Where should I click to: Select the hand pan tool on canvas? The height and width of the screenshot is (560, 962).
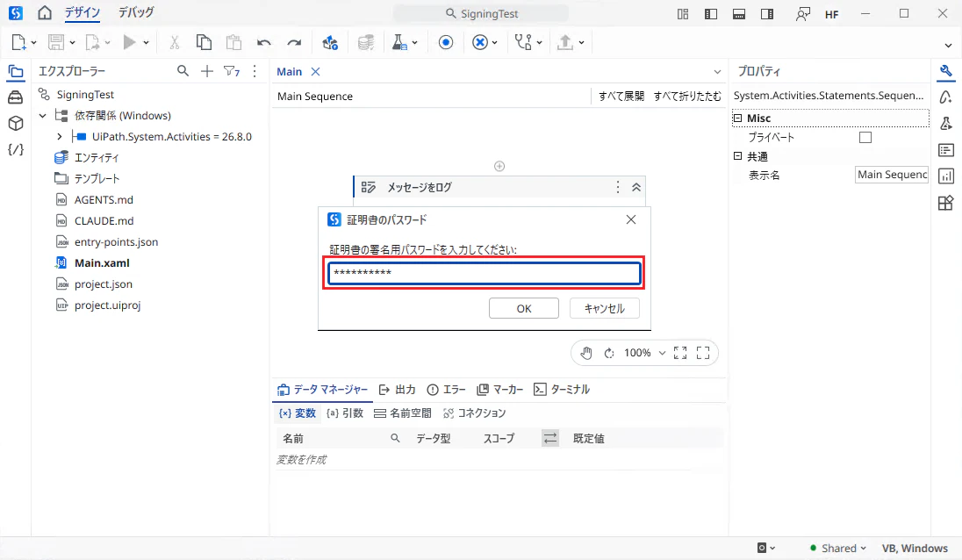(x=586, y=353)
